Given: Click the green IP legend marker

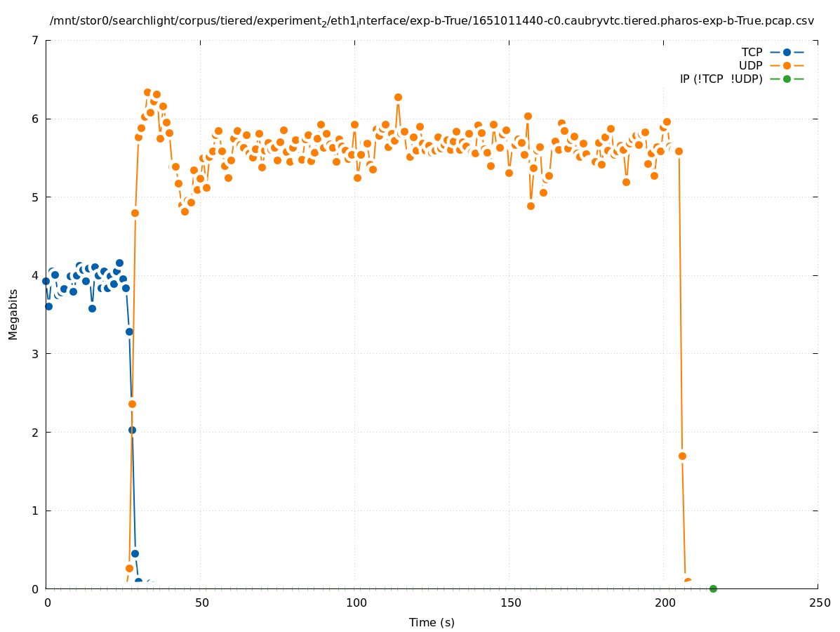Looking at the screenshot, I should [787, 79].
